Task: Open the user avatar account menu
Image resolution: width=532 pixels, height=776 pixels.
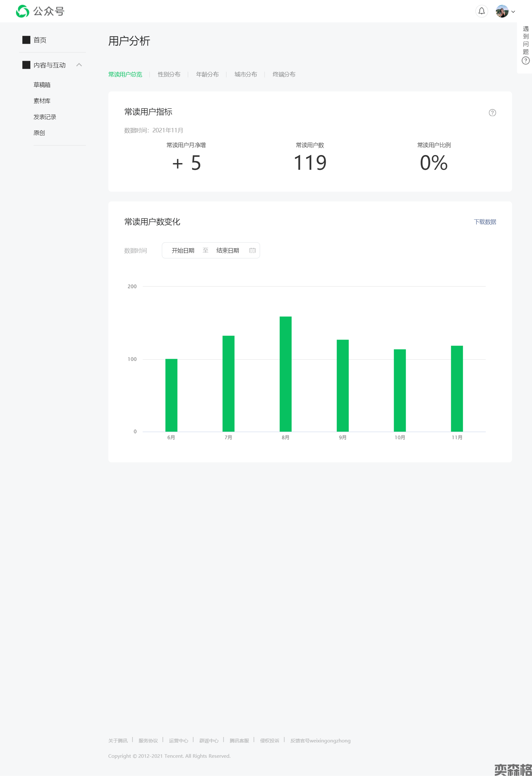Action: pyautogui.click(x=505, y=12)
